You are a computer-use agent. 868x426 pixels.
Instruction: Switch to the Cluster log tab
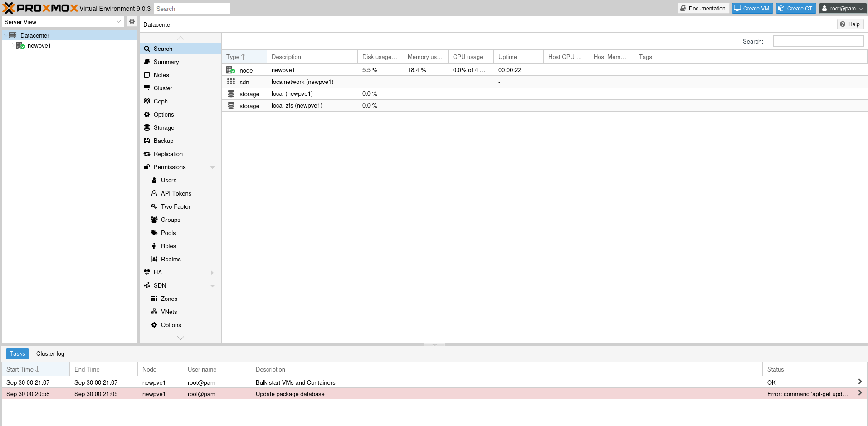50,354
